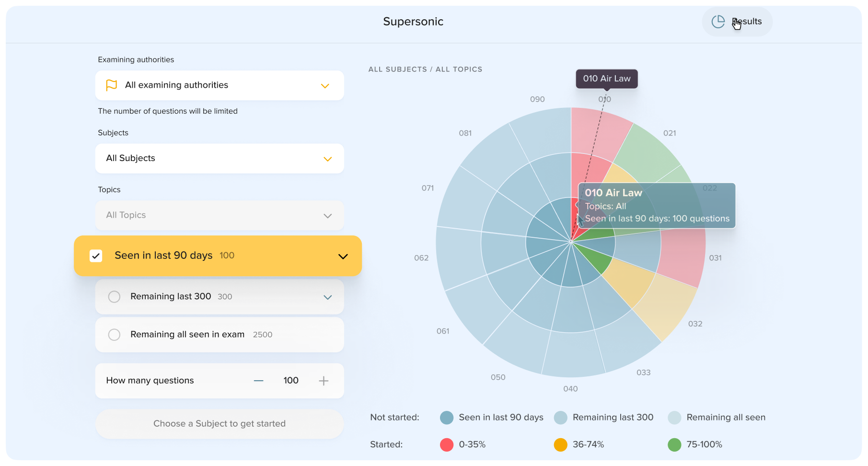
Task: Click the Remaining last 300 legend swatch
Action: [560, 418]
